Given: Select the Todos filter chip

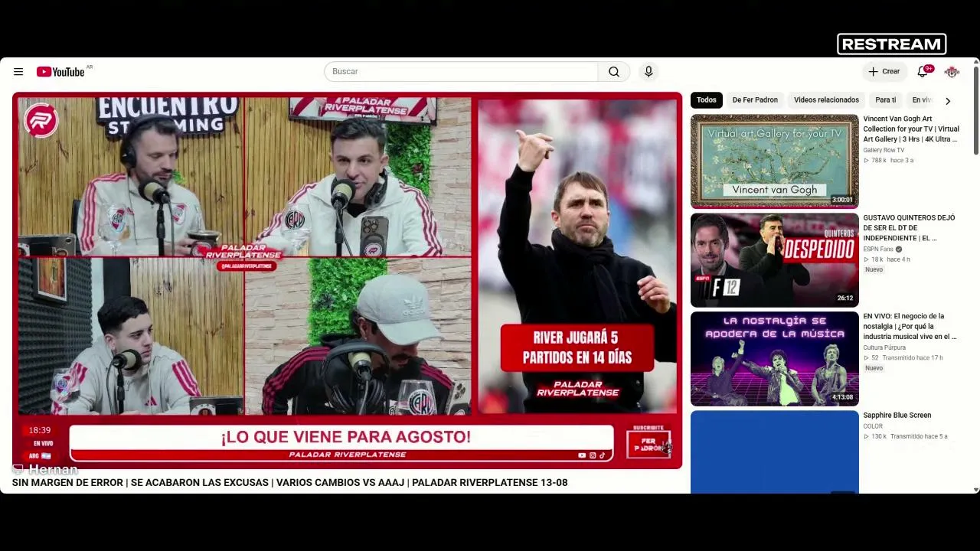Looking at the screenshot, I should point(707,100).
